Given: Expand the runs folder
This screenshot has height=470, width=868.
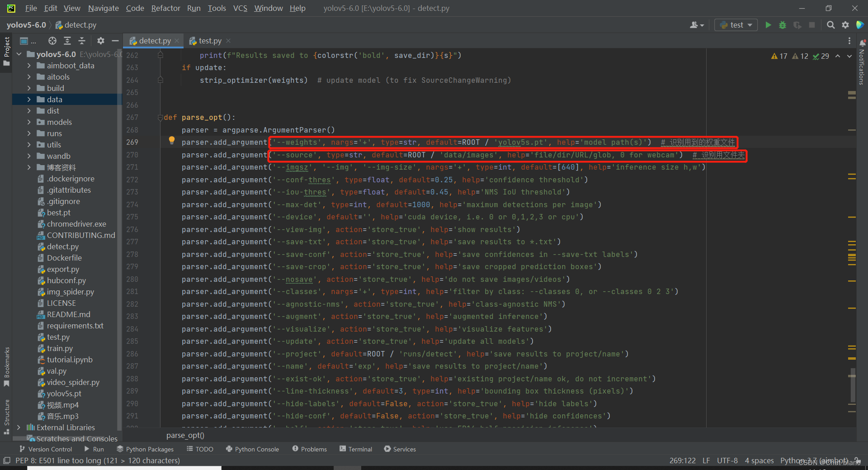Looking at the screenshot, I should (29, 133).
